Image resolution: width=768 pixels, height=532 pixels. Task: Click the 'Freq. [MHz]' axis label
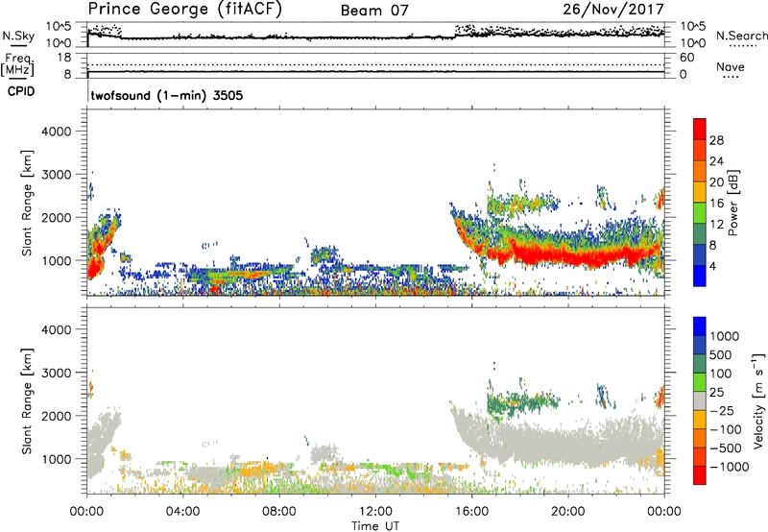click(x=18, y=65)
